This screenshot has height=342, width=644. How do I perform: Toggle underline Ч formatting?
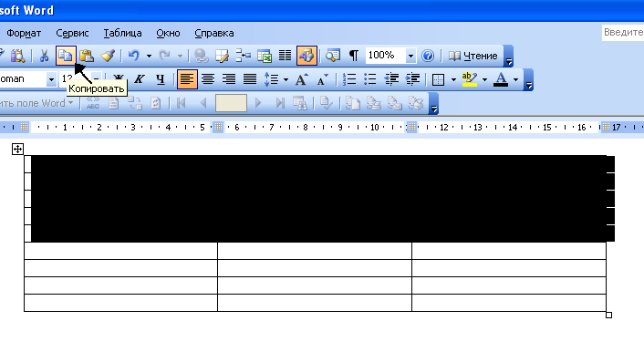161,79
